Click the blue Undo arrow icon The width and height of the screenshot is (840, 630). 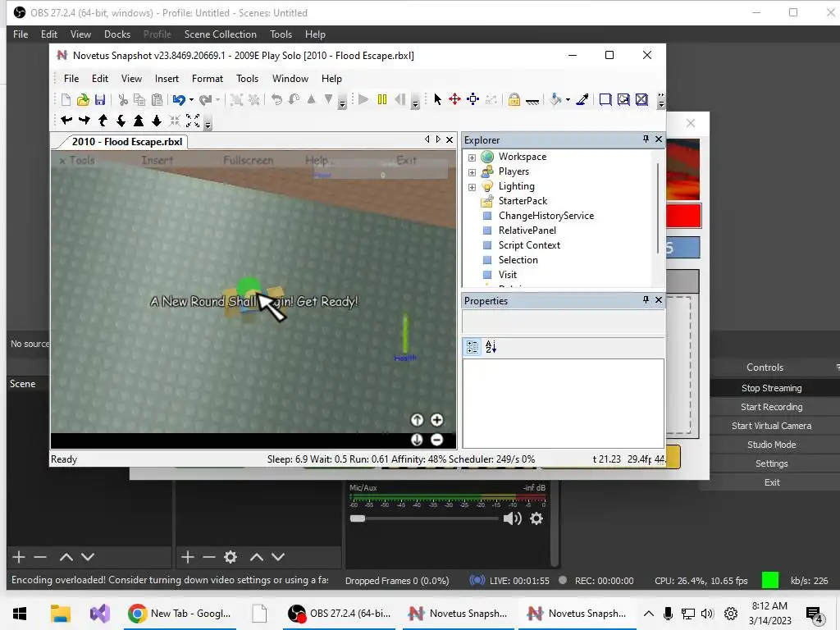pyautogui.click(x=179, y=99)
